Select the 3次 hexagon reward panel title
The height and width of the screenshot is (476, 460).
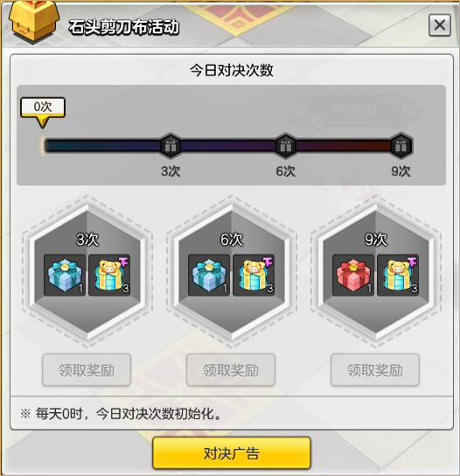pos(87,240)
